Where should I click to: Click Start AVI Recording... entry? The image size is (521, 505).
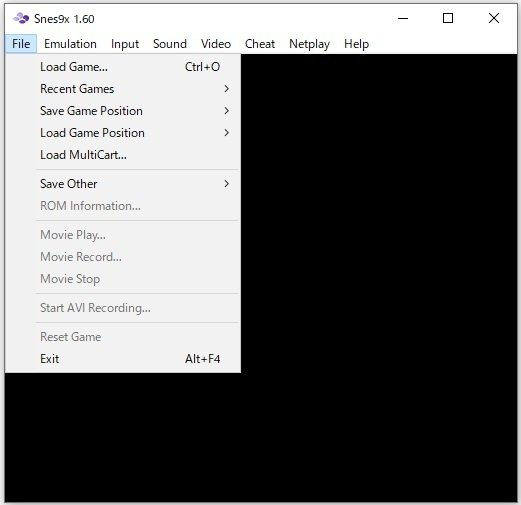(x=123, y=308)
